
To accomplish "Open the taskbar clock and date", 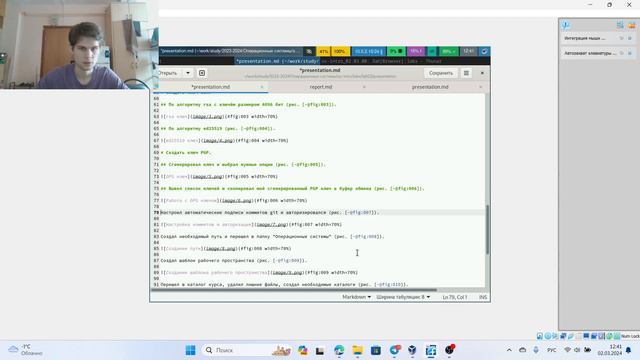I will [x=610, y=350].
